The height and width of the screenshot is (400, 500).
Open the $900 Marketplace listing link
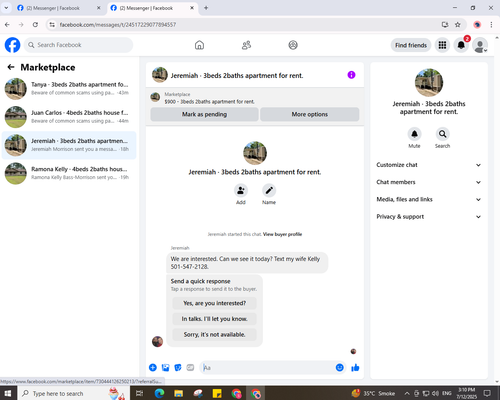(x=209, y=102)
